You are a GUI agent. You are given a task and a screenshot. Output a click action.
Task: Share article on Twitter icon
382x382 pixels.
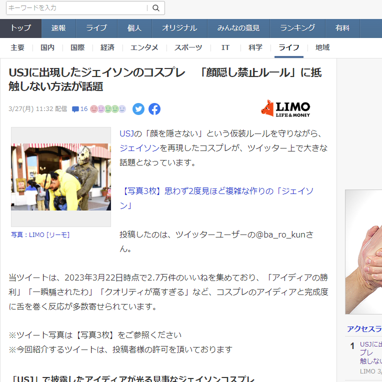tap(138, 109)
